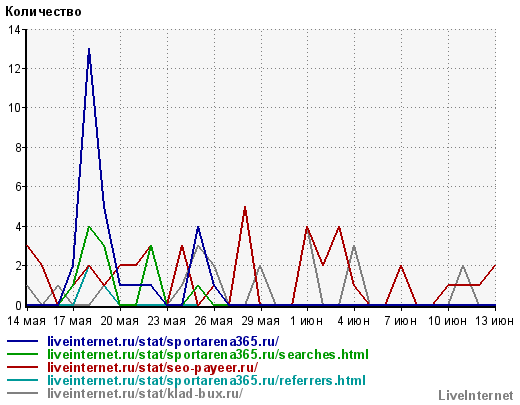Click the 14 value on y-axis
520x405 pixels.
point(14,30)
